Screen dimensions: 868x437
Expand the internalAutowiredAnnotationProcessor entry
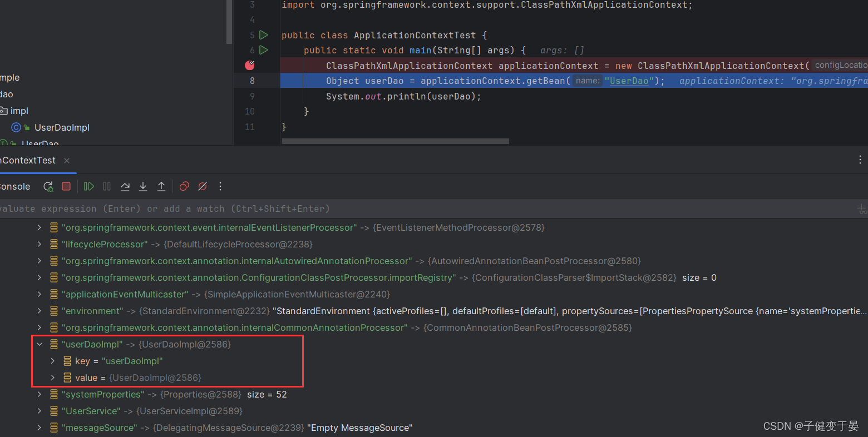tap(39, 261)
